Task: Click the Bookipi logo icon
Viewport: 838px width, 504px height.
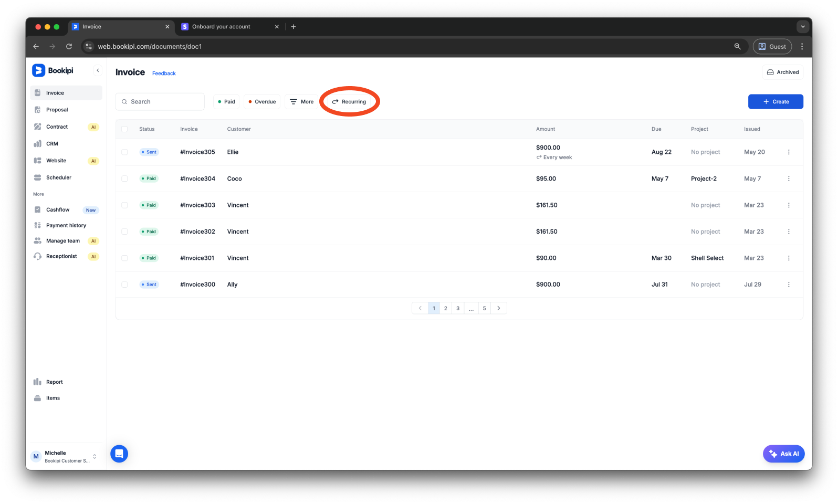Action: tap(38, 70)
